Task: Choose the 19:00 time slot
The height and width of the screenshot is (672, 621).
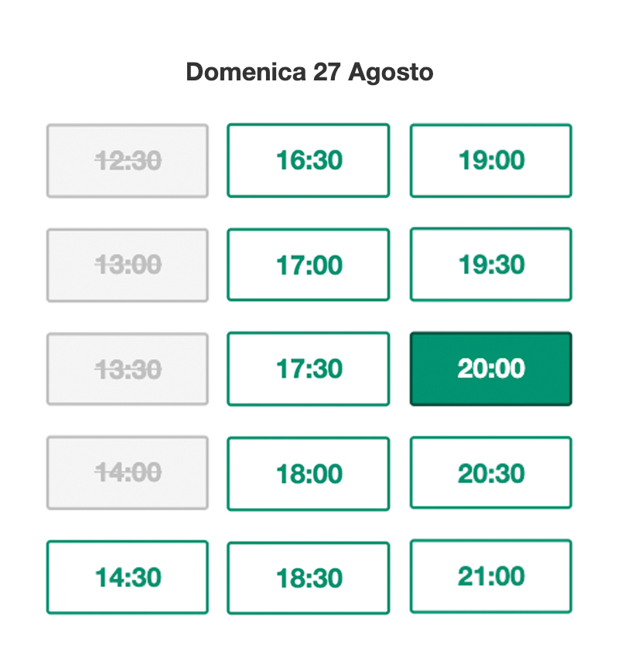Action: point(491,161)
